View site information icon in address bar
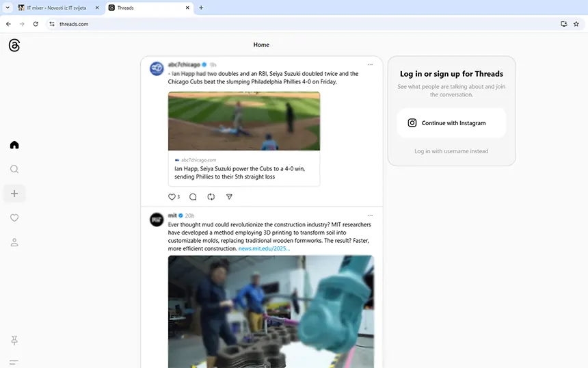 [x=52, y=24]
